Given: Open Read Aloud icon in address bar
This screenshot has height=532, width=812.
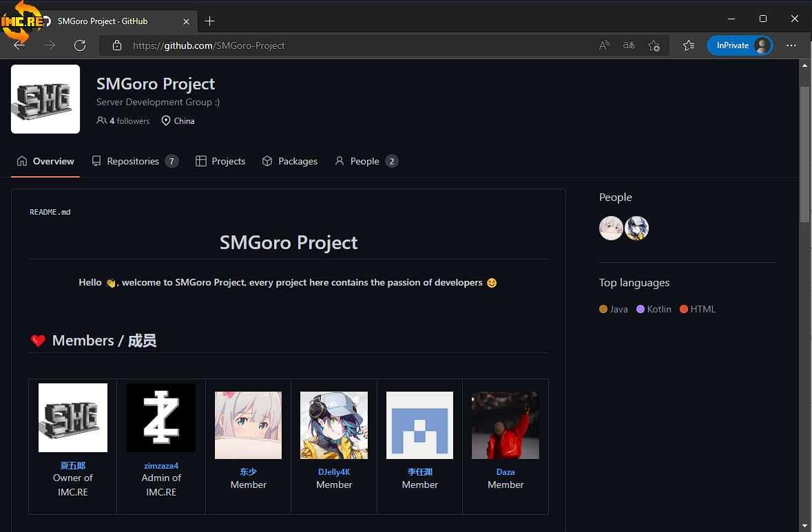Looking at the screenshot, I should (604, 45).
